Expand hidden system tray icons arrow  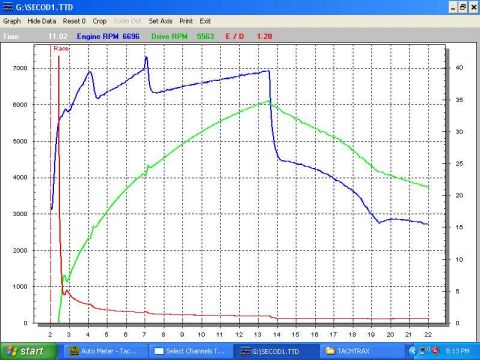pyautogui.click(x=413, y=351)
